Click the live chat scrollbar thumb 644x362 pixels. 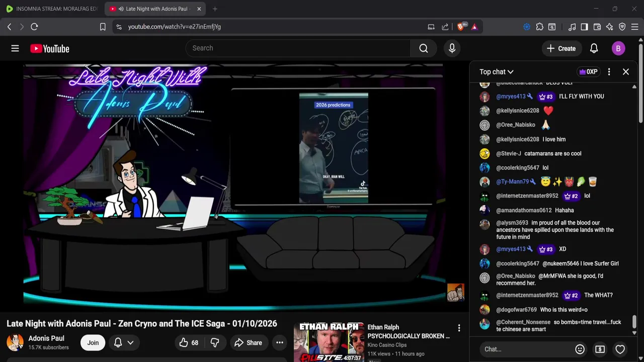click(x=634, y=321)
